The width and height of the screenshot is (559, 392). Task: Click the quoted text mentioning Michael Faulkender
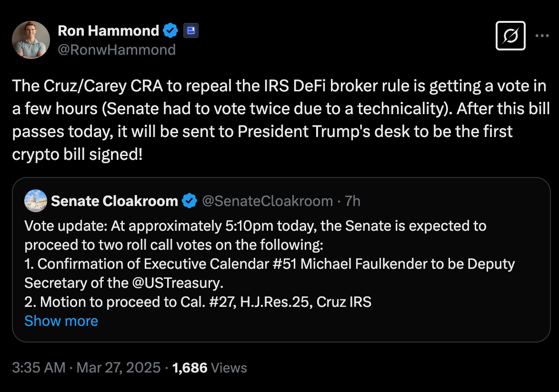(x=270, y=274)
